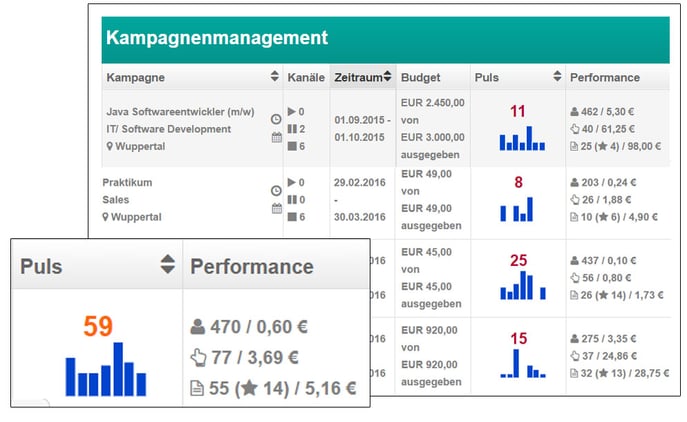Click the Kanäle column header

[x=306, y=78]
